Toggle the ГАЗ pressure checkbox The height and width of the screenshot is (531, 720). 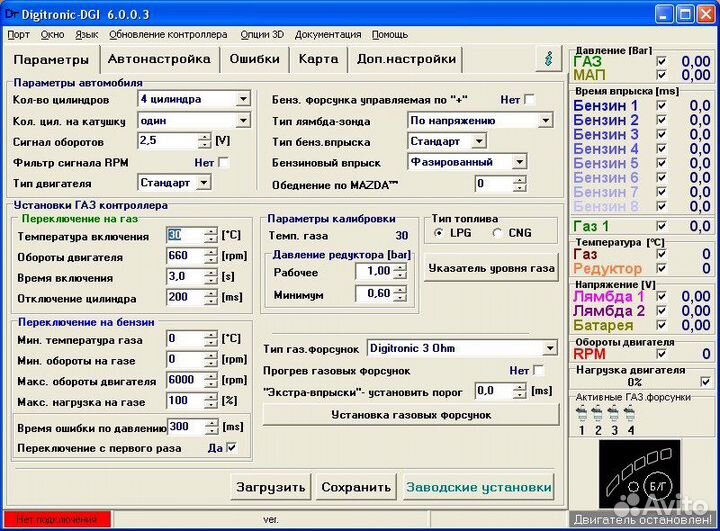pos(661,61)
